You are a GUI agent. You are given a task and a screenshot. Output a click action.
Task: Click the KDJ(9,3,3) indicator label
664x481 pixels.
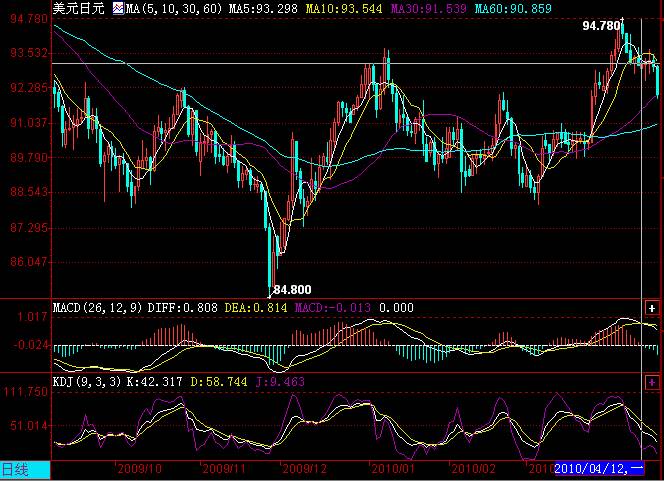87,381
